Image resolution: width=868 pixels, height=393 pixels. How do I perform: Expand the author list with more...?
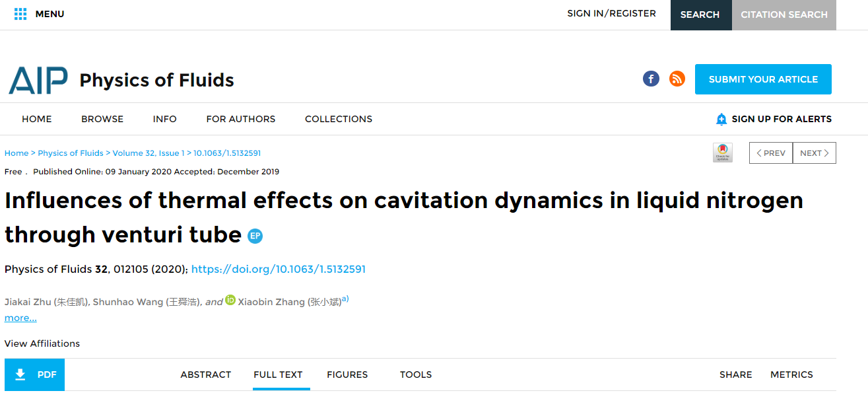tap(20, 318)
